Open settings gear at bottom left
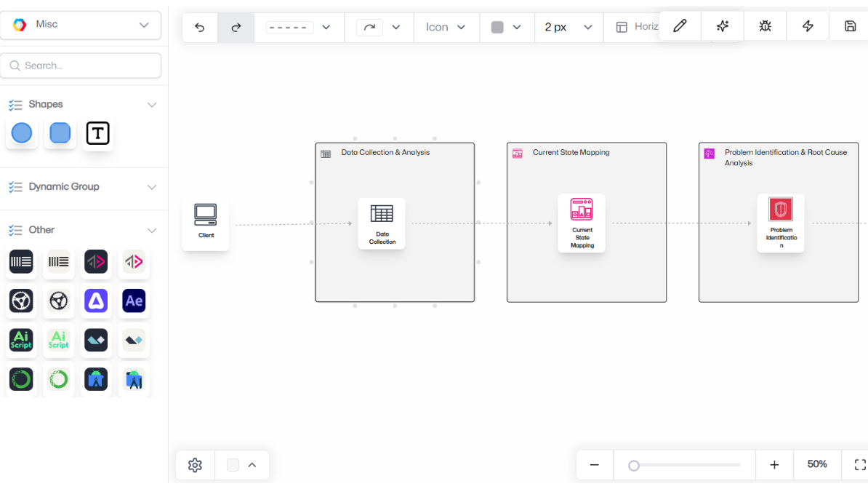 click(194, 465)
